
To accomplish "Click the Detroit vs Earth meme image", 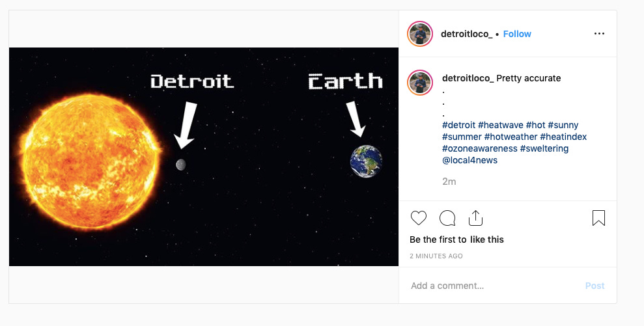I will point(204,156).
